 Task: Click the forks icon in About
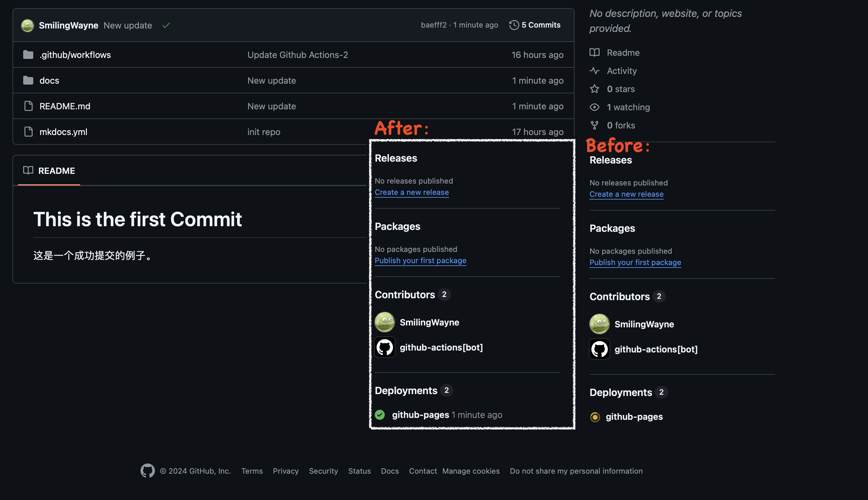595,125
